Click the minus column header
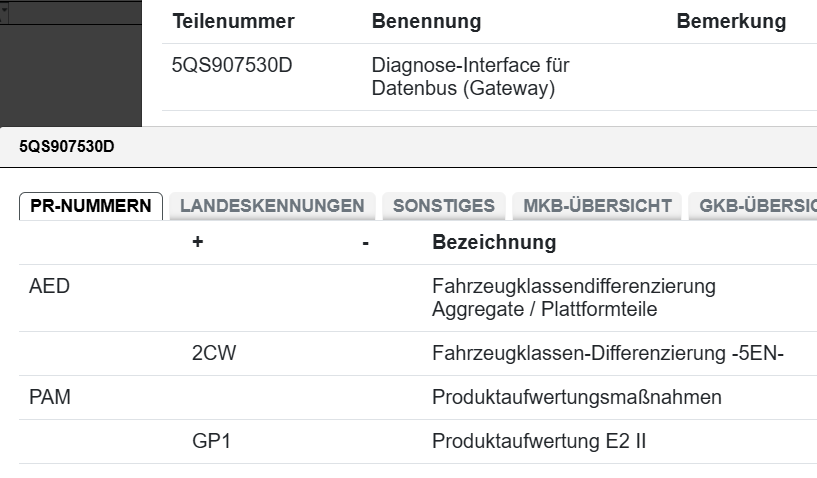The image size is (817, 478). 366,242
